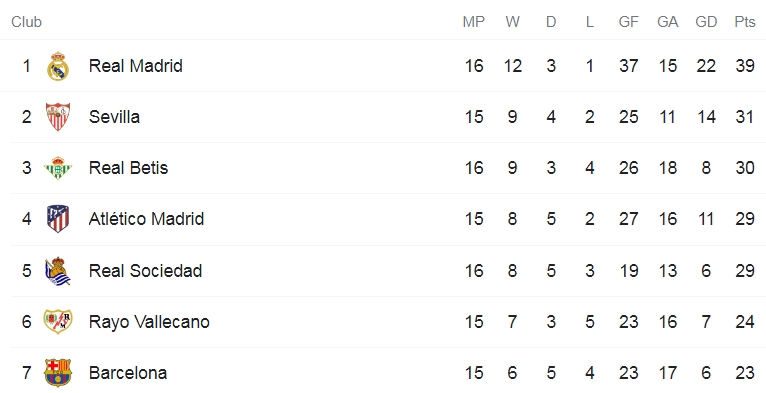Click Real Madrid's 39 points value
Screen dimensions: 766x393
745,66
